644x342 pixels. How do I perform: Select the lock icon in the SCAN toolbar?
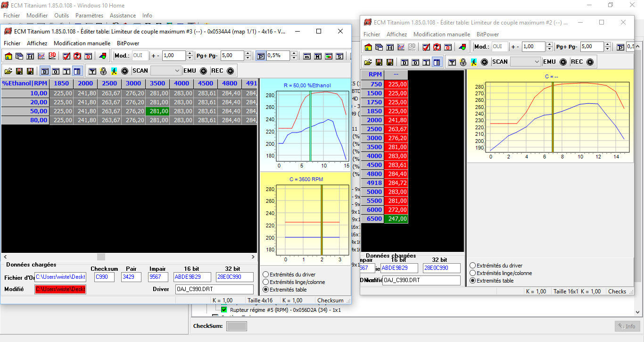[x=103, y=71]
